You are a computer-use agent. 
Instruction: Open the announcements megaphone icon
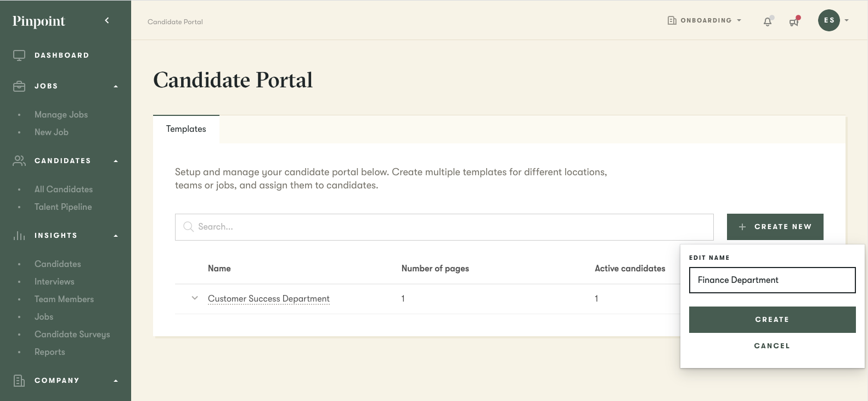coord(794,21)
